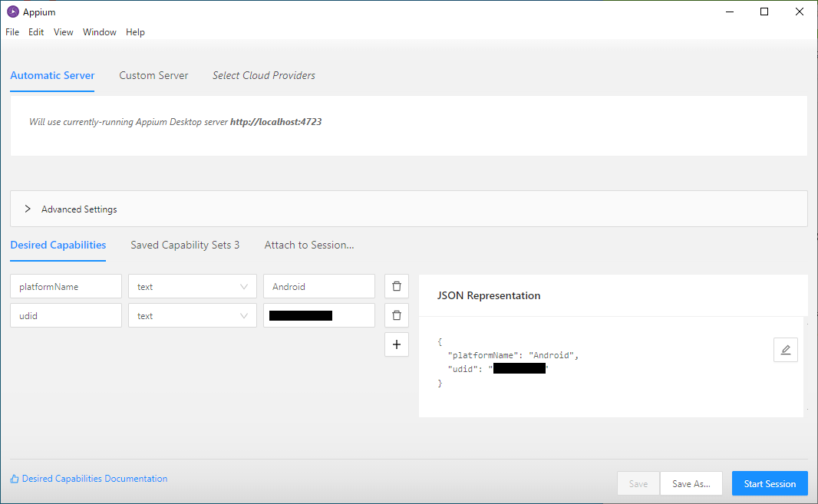Focus the udid value field
The height and width of the screenshot is (504, 818).
(318, 315)
